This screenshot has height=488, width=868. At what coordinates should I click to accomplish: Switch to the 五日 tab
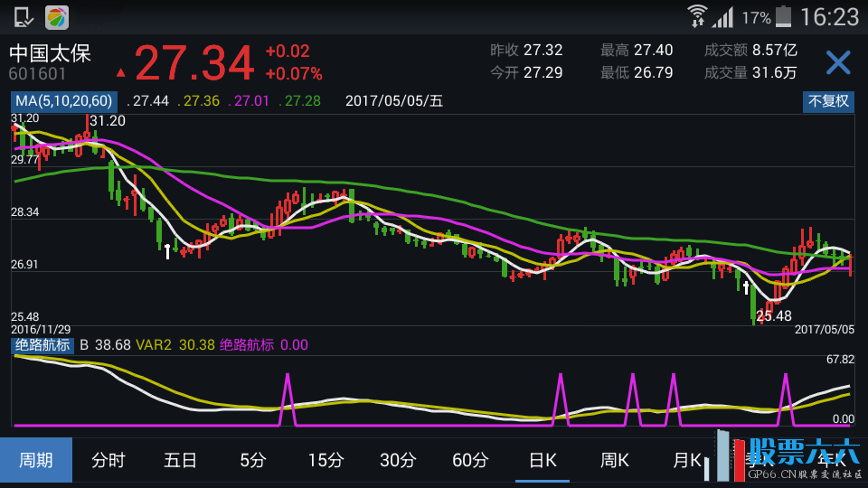point(181,460)
